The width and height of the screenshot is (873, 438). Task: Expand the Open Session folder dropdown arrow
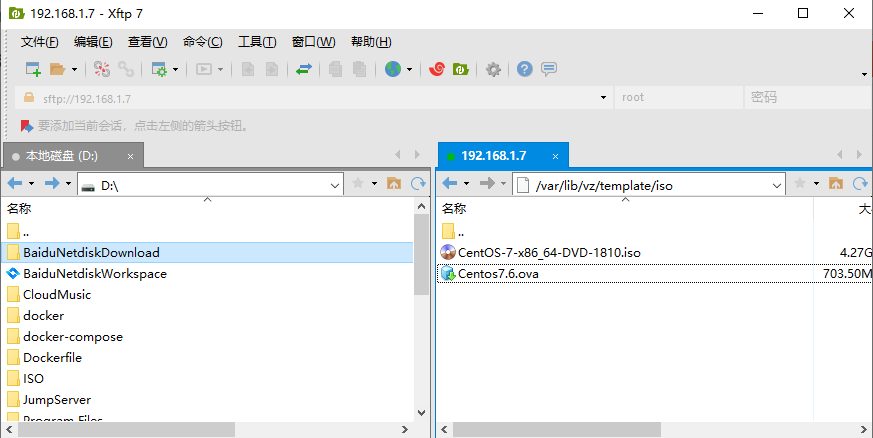tap(74, 70)
